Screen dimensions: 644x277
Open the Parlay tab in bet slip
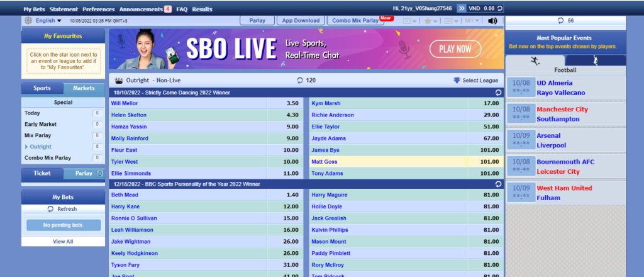click(84, 173)
